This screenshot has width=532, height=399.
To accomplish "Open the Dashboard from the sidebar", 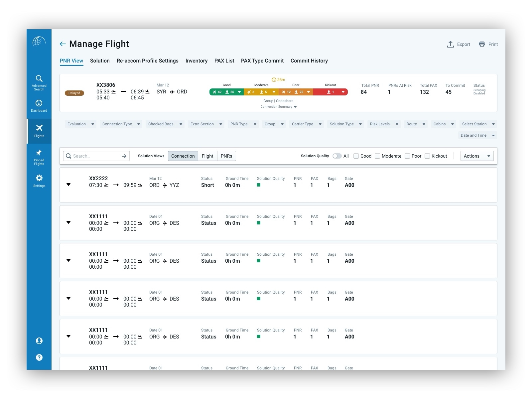I will click(39, 105).
